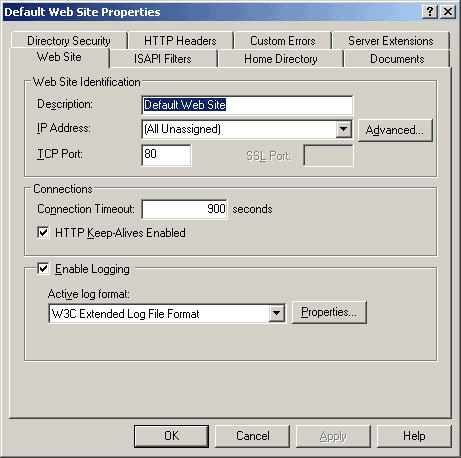Image resolution: width=461 pixels, height=458 pixels.
Task: Confirm with the OK button
Action: [171, 436]
